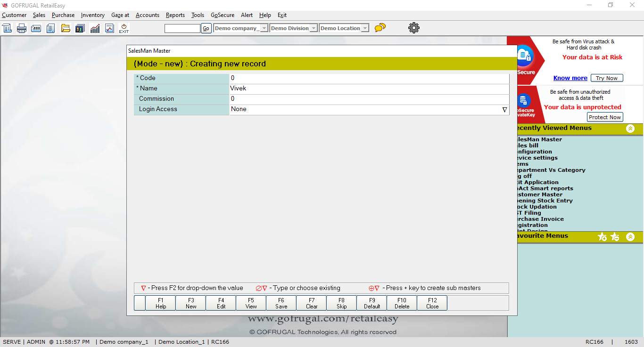
Task: Click the open folder toolbar icon
Action: point(66,28)
